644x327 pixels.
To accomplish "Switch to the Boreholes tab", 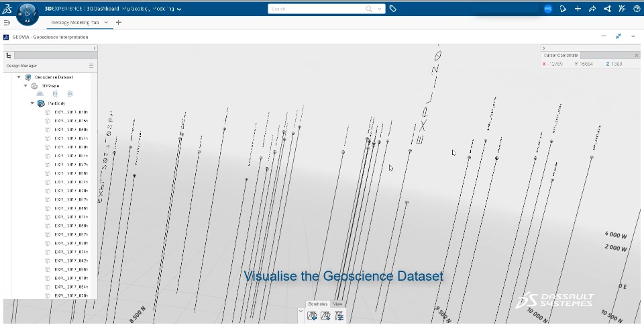I will pos(317,304).
